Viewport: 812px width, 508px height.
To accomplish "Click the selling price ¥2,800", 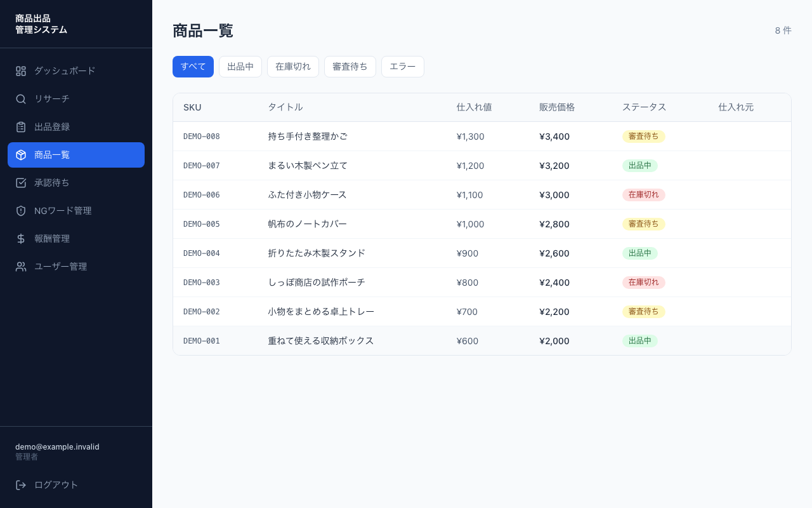I will pos(554,224).
